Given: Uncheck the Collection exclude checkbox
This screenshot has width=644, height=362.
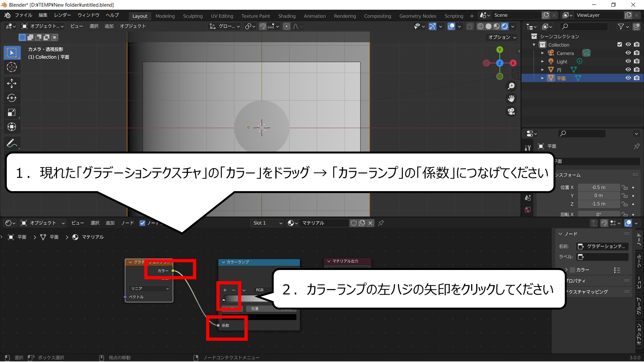Looking at the screenshot, I should pos(620,44).
